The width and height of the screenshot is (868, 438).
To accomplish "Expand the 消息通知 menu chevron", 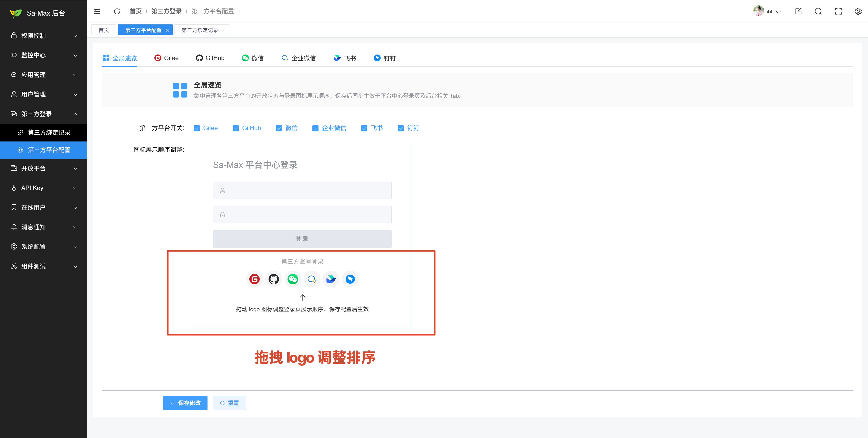I will (75, 227).
